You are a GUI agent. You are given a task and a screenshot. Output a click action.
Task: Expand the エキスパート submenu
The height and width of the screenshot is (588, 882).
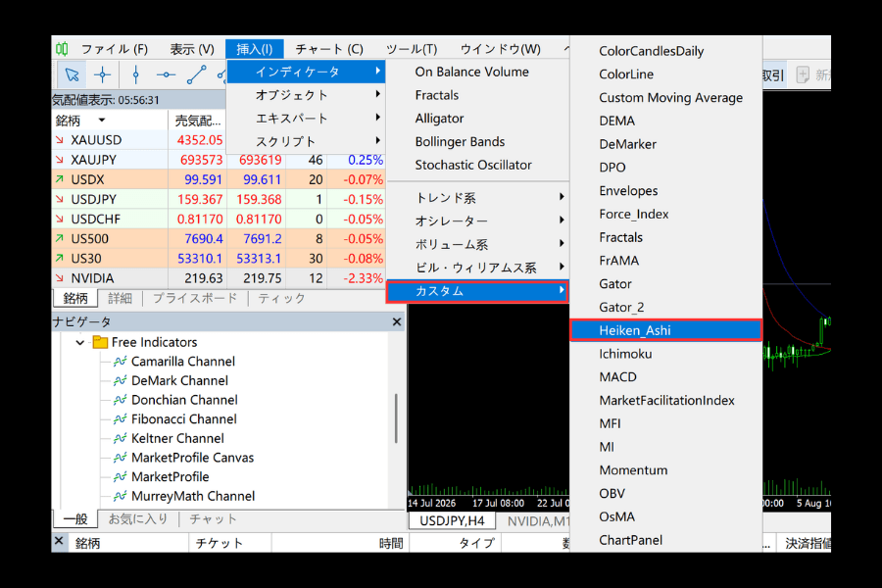306,119
